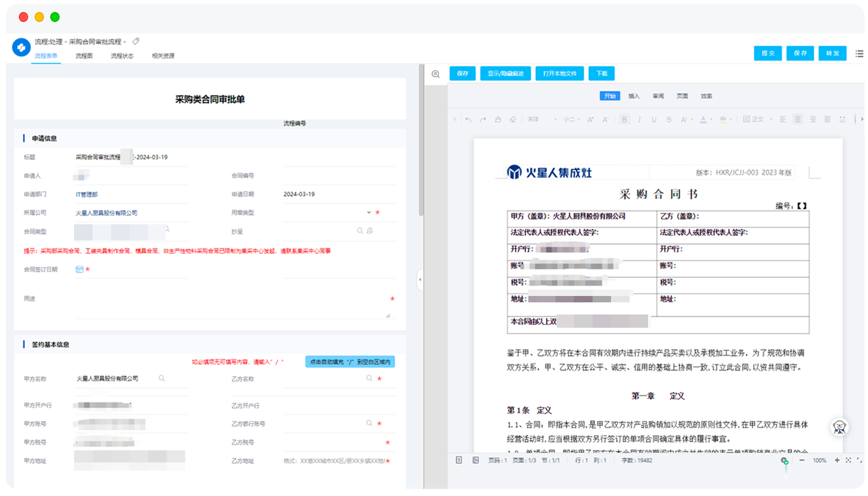Open the list menu icon at top right
This screenshot has height=496, width=868.
click(859, 54)
